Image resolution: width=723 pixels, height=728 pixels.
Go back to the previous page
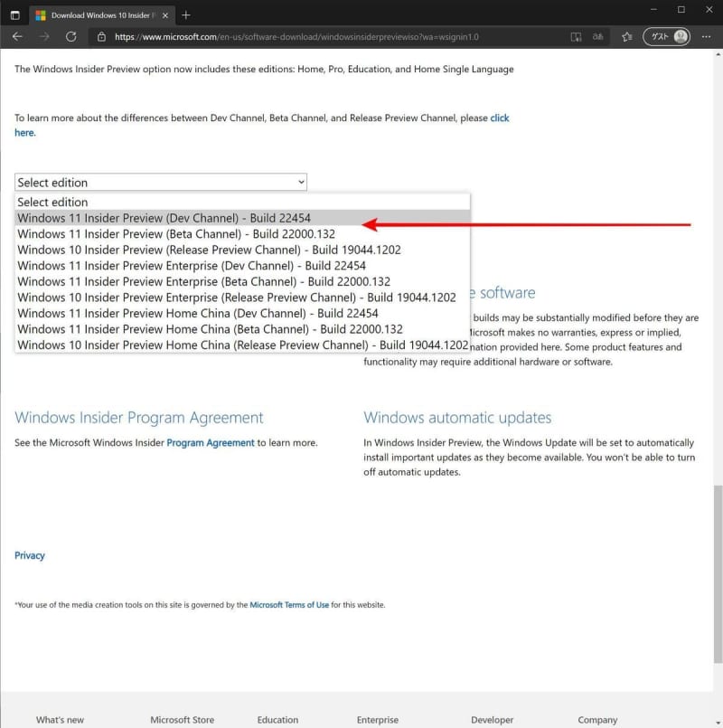tap(18, 37)
